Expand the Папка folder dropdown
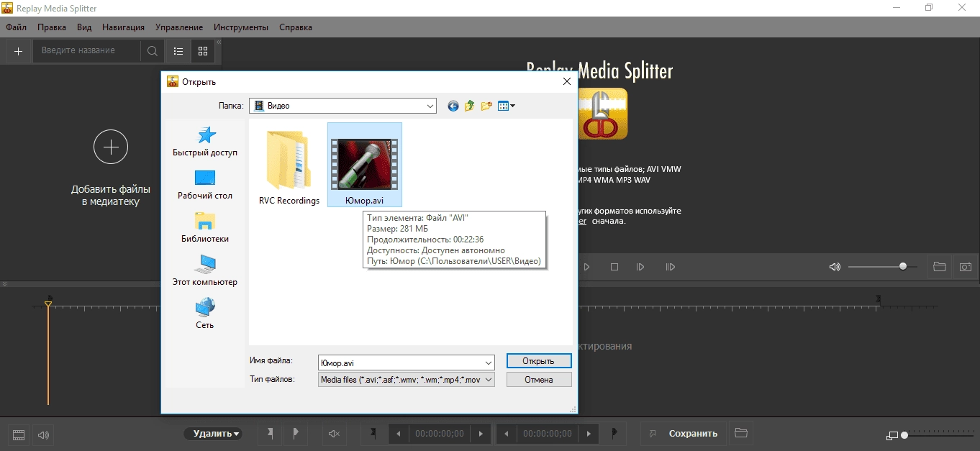980x451 pixels. coord(430,106)
